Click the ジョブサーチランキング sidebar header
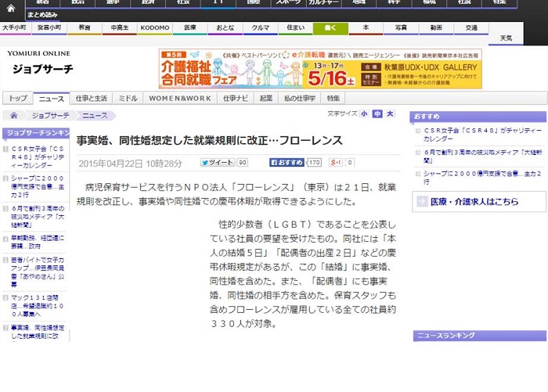The height and width of the screenshot is (392, 548). (x=36, y=133)
